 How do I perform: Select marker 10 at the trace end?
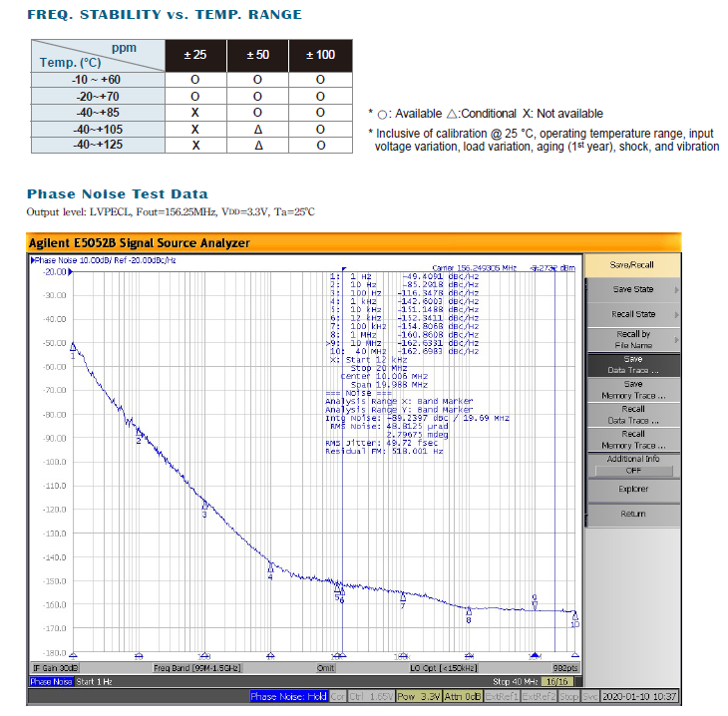tap(575, 615)
